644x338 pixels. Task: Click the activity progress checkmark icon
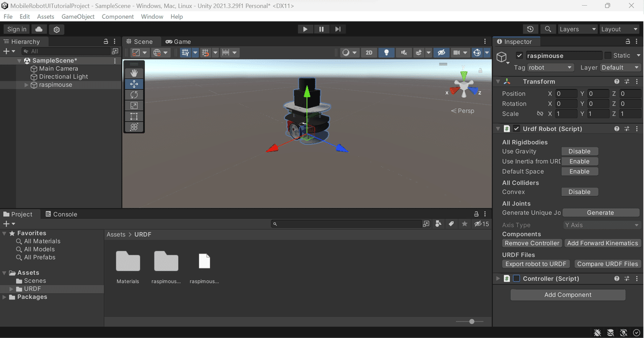636,333
